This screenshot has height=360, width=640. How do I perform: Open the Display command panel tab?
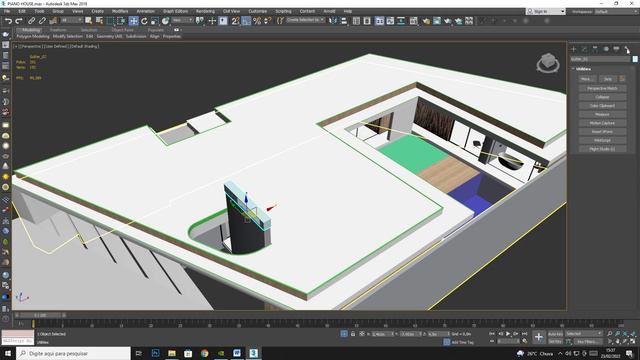pos(616,49)
